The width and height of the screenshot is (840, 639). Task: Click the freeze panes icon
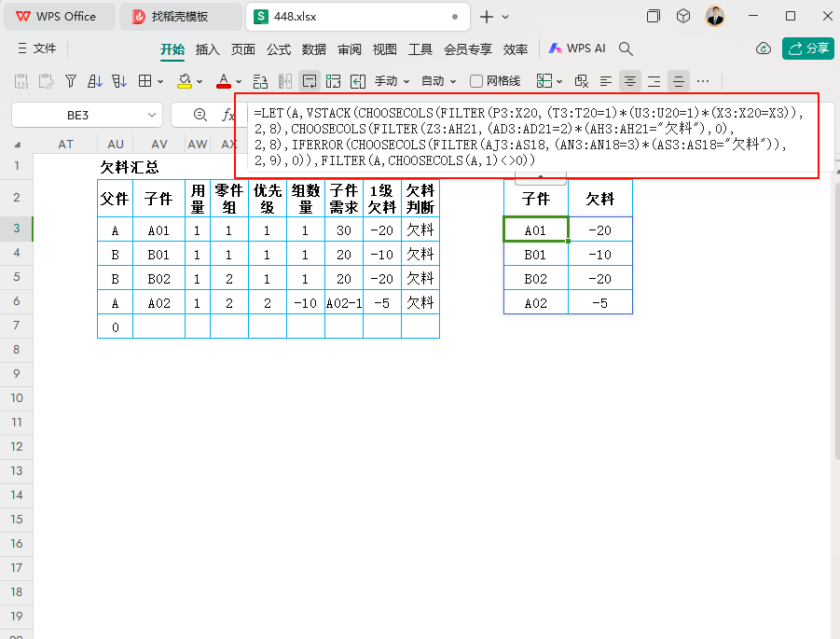(x=285, y=81)
